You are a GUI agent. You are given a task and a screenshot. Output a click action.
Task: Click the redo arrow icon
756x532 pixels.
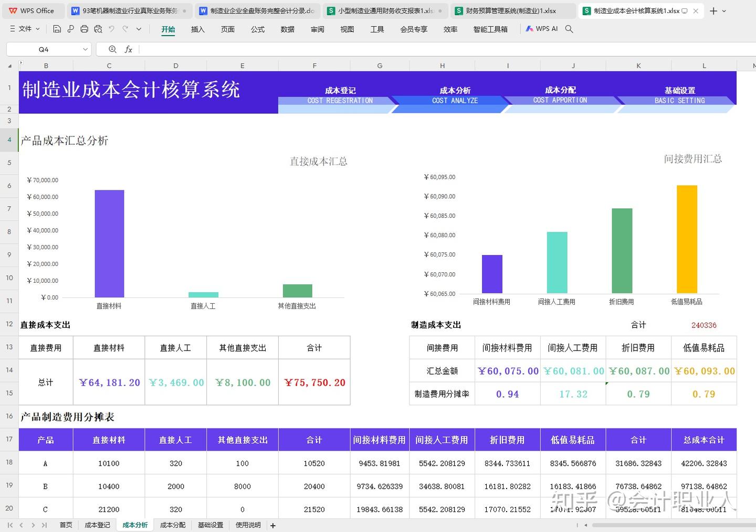(x=125, y=29)
